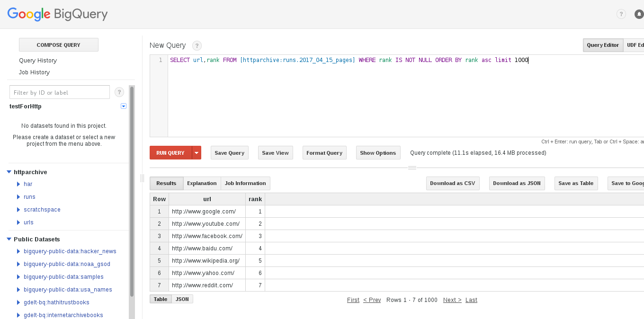644x319 pixels.
Task: Click the COMPOSE QUERY button
Action: point(59,45)
